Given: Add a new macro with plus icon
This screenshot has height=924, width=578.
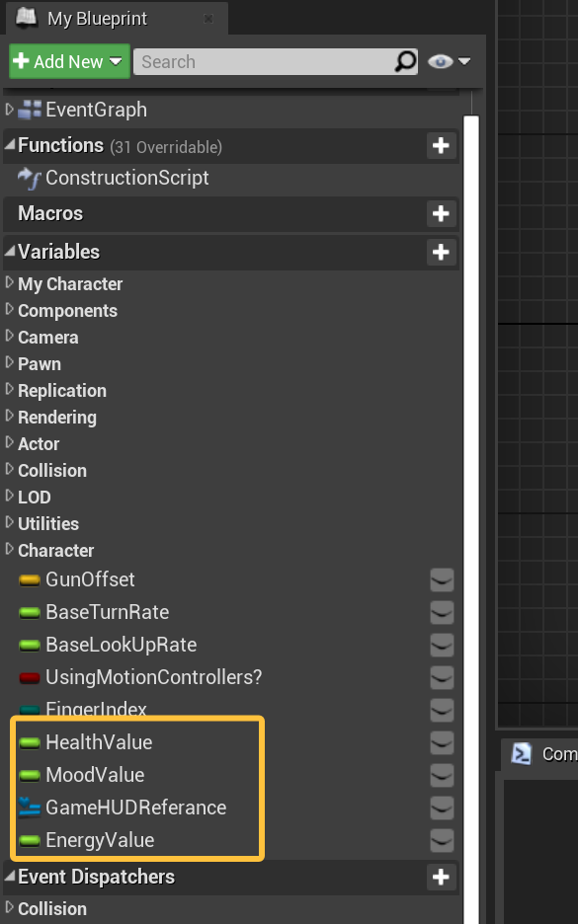Looking at the screenshot, I should tap(442, 213).
